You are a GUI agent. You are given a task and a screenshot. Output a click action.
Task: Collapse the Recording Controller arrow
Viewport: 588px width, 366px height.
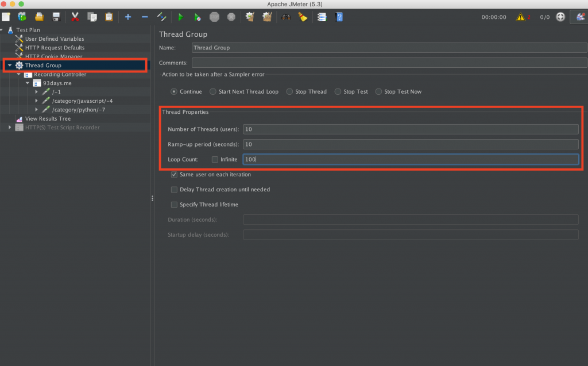[x=19, y=74]
